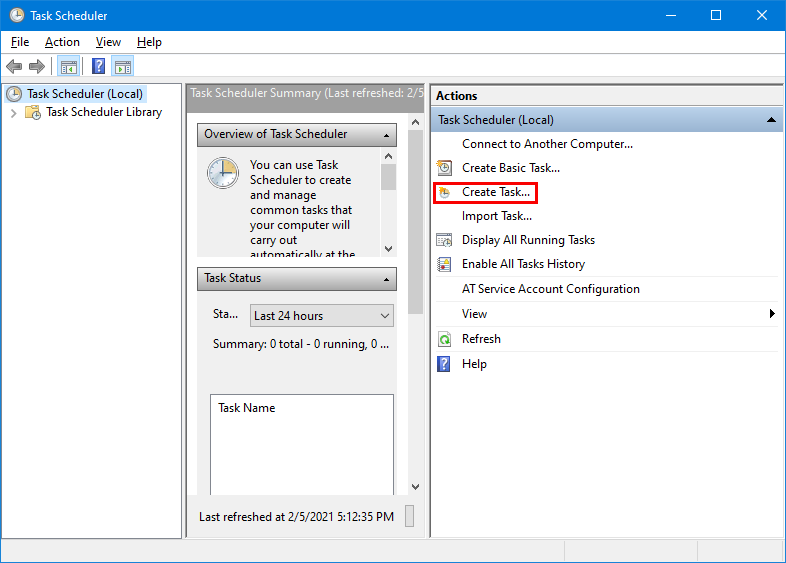
Task: Click the Create Task icon
Action: click(x=444, y=192)
